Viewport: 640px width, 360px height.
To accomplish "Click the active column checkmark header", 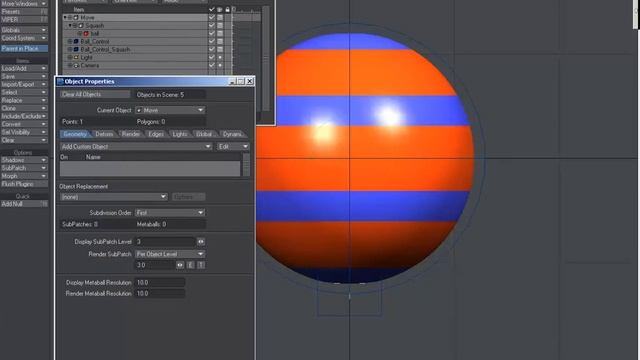I will coord(211,9).
